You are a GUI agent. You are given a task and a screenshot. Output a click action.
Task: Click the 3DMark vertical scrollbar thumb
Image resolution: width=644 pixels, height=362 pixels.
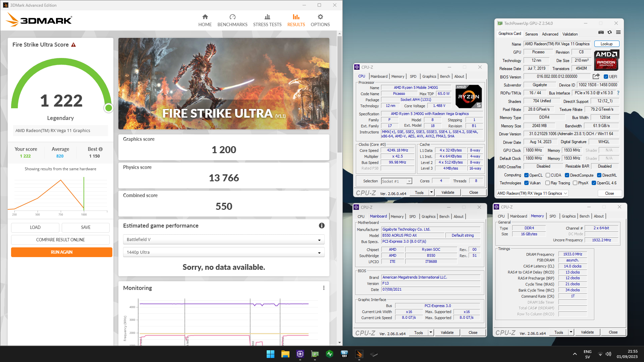click(x=339, y=94)
